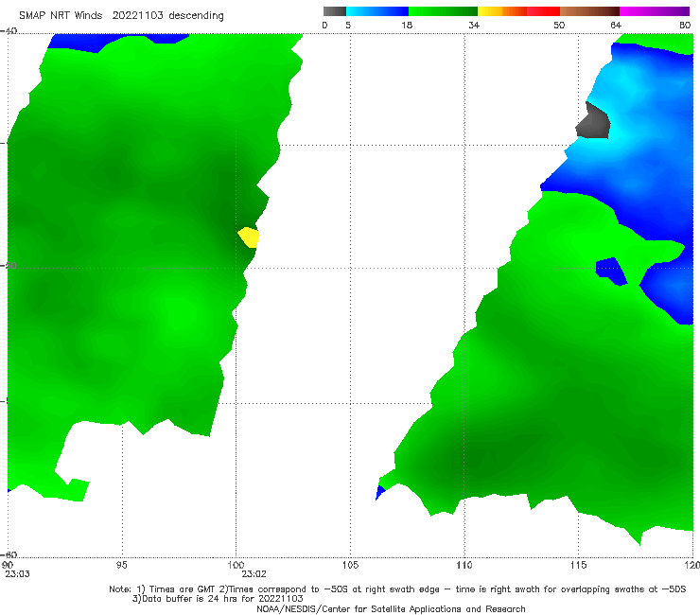Viewport: 700px width, 615px height.
Task: Click the '18' color scale label
Action: click(407, 25)
